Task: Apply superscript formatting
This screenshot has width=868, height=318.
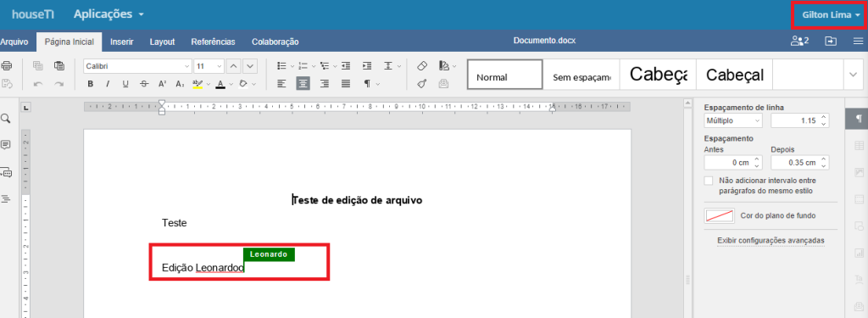Action: [163, 84]
